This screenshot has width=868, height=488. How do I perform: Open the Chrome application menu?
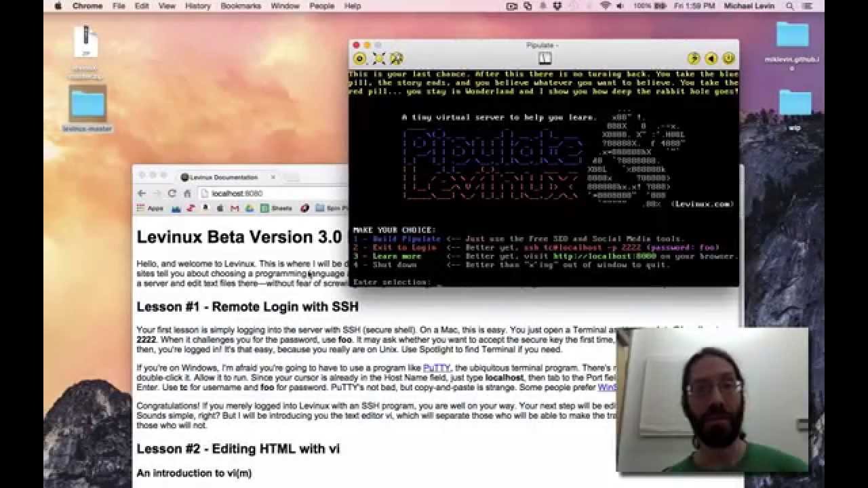tap(87, 5)
